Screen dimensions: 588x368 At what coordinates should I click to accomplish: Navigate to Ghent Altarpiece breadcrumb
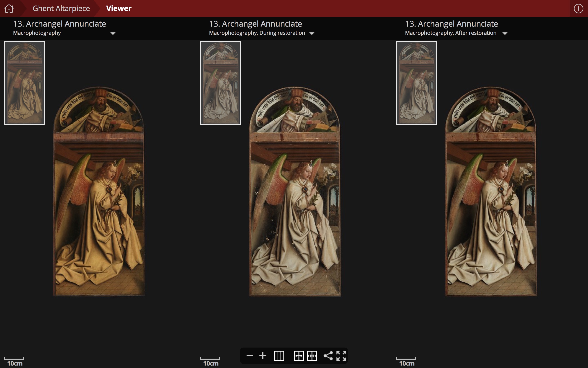click(x=61, y=8)
